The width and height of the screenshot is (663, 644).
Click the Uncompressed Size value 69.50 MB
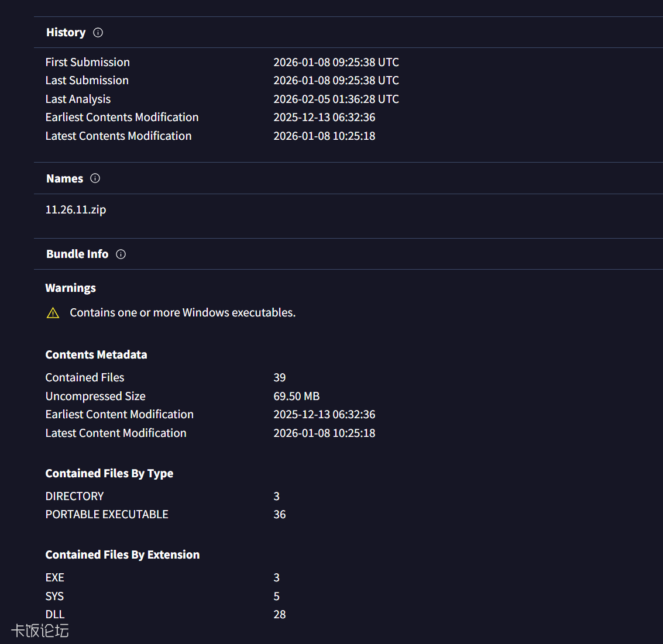click(297, 396)
